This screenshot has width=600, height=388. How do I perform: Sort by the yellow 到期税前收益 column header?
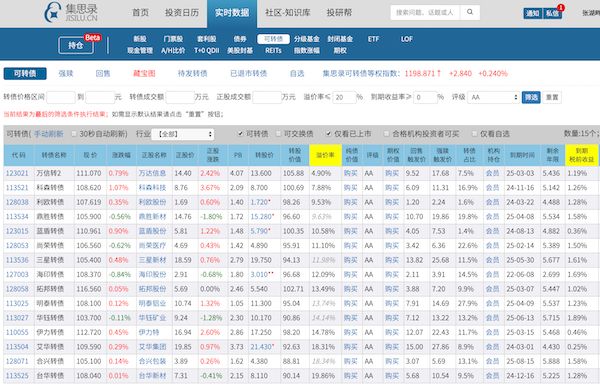[581, 155]
